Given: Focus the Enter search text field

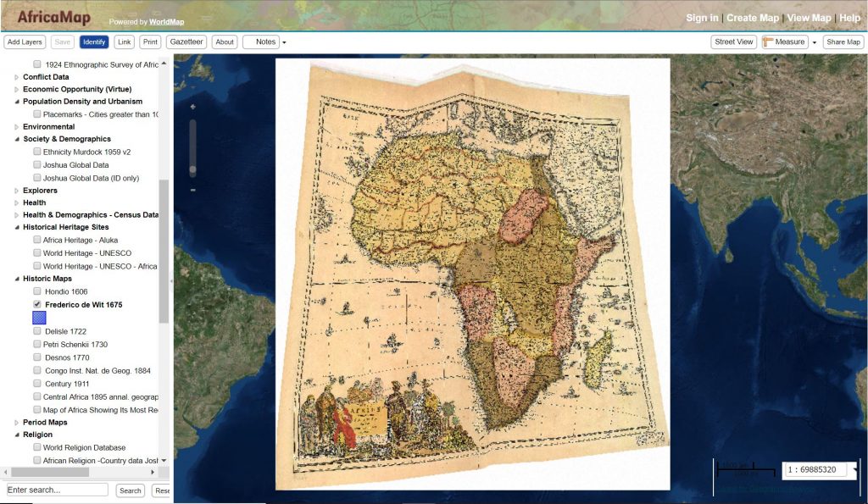Looking at the screenshot, I should 58,490.
